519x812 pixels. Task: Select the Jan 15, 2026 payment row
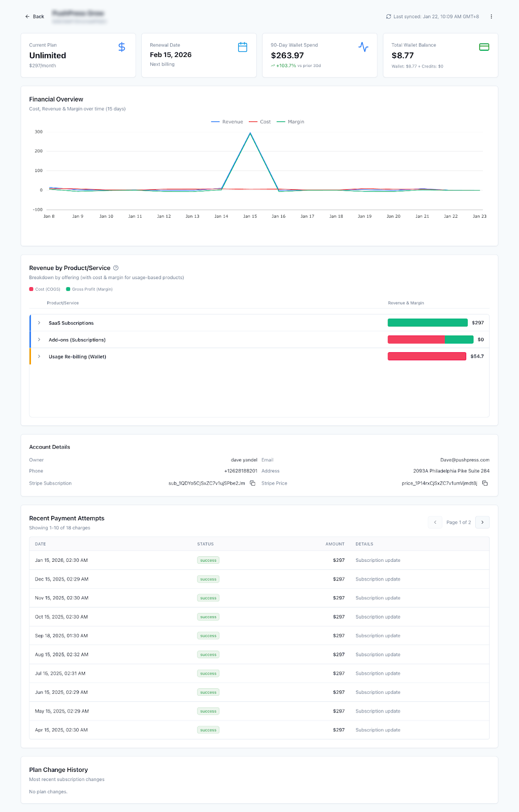point(259,560)
